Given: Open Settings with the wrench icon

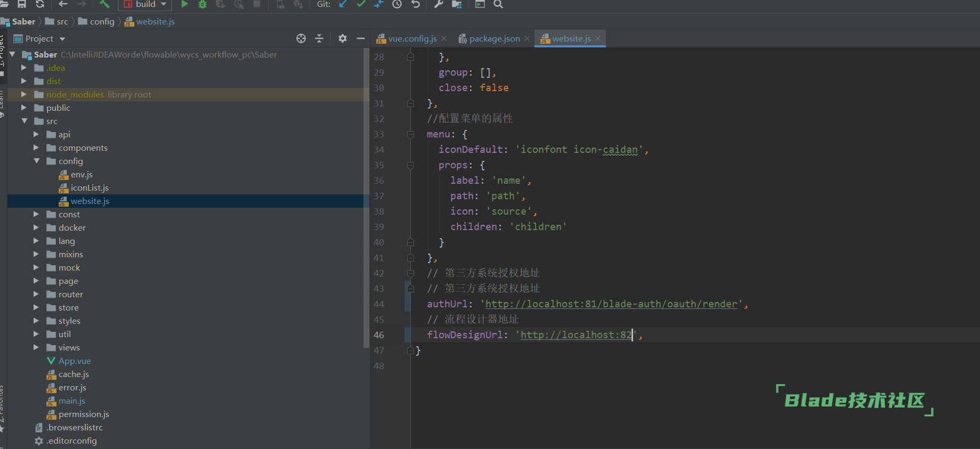Looking at the screenshot, I should click(439, 4).
